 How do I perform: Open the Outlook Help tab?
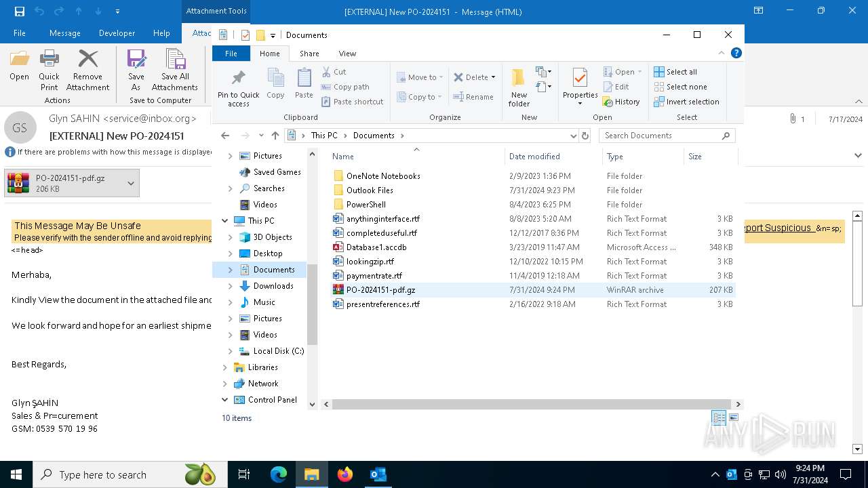(x=161, y=33)
